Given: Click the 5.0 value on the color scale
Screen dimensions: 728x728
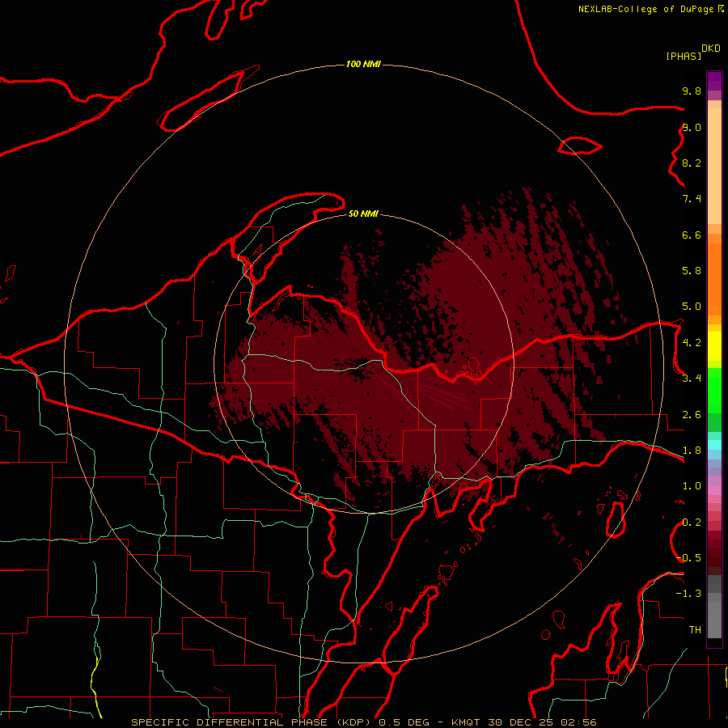Looking at the screenshot, I should 692,307.
